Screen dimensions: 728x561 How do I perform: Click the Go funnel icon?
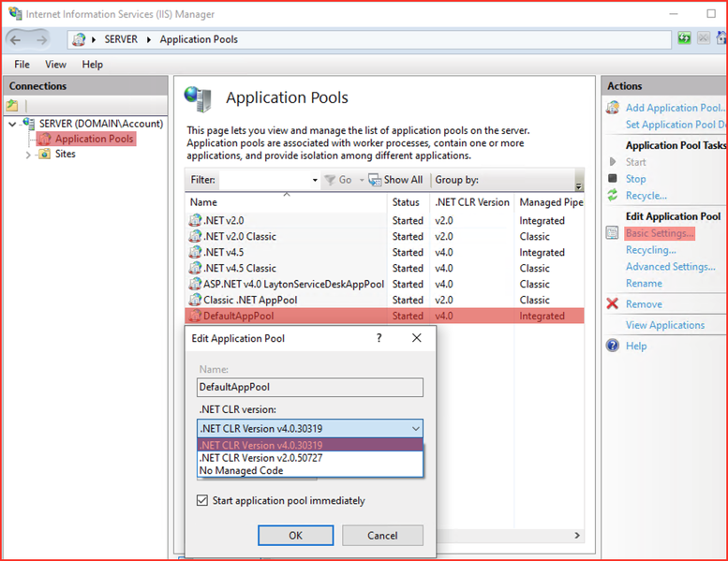coord(330,180)
